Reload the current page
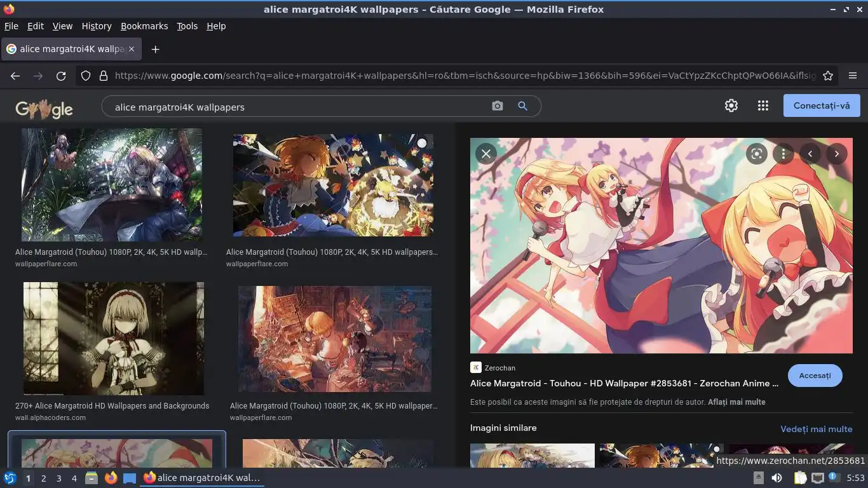Viewport: 868px width, 488px height. coord(61,76)
